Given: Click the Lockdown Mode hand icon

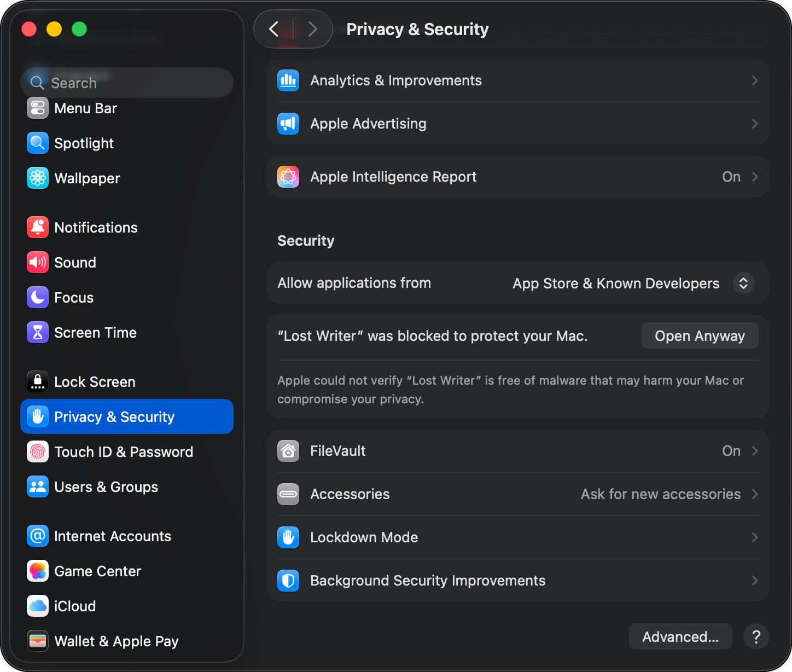Looking at the screenshot, I should [288, 537].
